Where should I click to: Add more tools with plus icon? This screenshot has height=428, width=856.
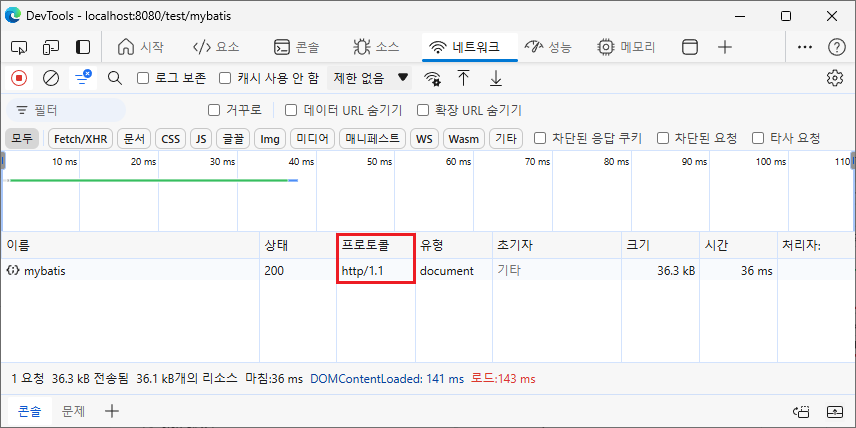pyautogui.click(x=724, y=47)
